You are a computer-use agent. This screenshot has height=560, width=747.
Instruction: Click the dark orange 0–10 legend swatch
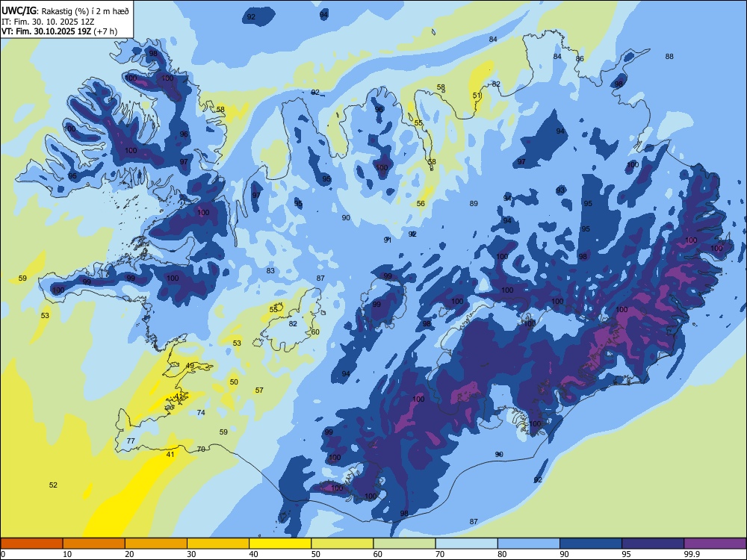[x=31, y=544]
